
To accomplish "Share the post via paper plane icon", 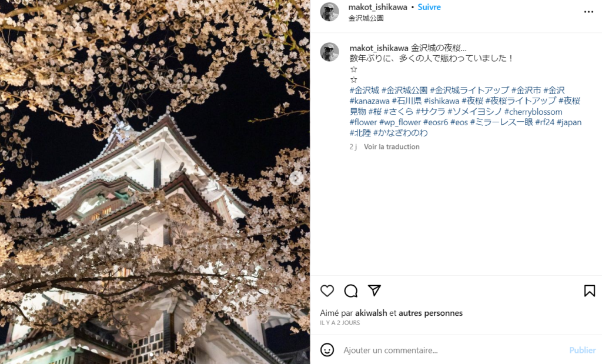I will pyautogui.click(x=374, y=290).
